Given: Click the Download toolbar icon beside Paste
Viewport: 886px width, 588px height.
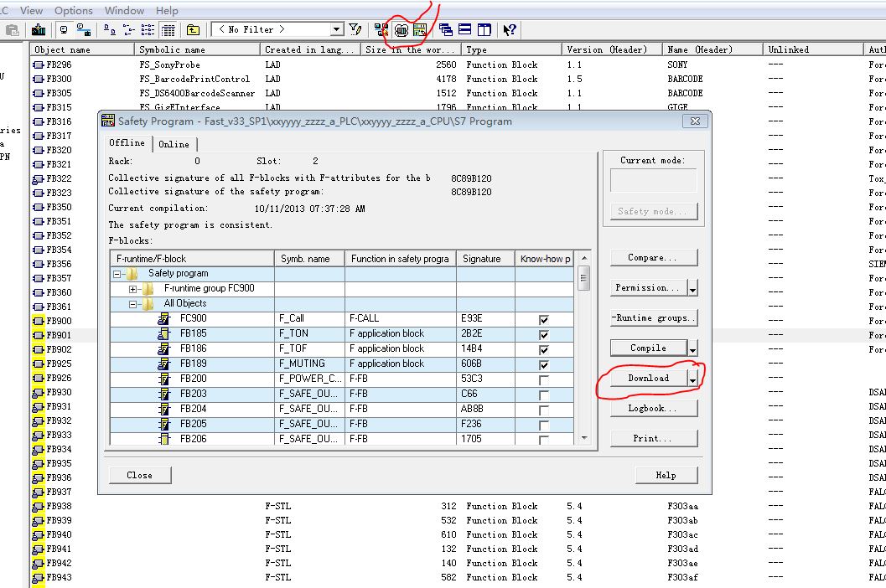Looking at the screenshot, I should point(39,30).
